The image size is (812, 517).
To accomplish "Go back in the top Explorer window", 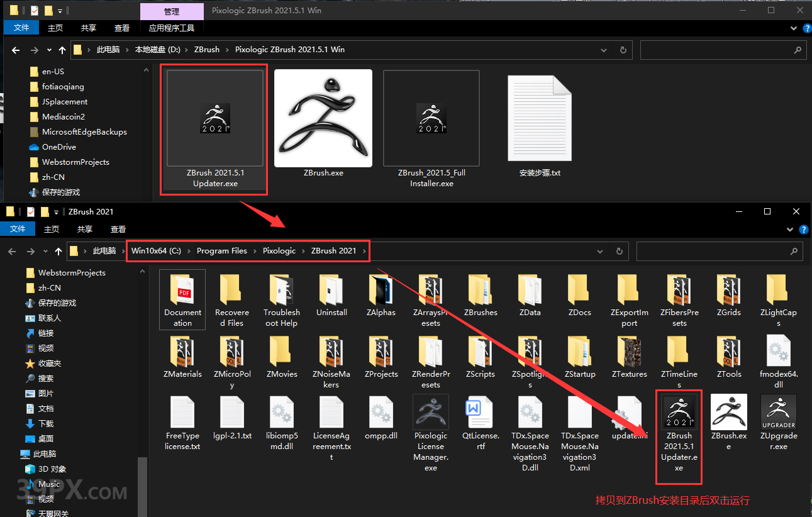I will 16,50.
